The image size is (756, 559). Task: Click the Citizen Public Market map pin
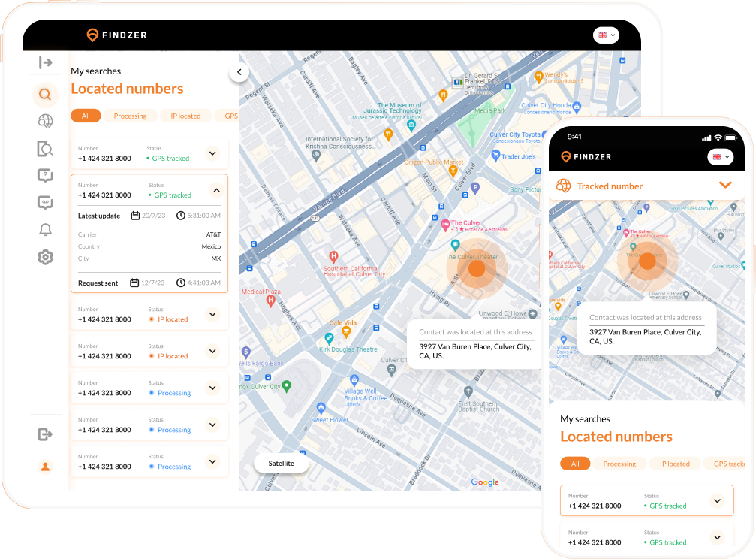452,171
